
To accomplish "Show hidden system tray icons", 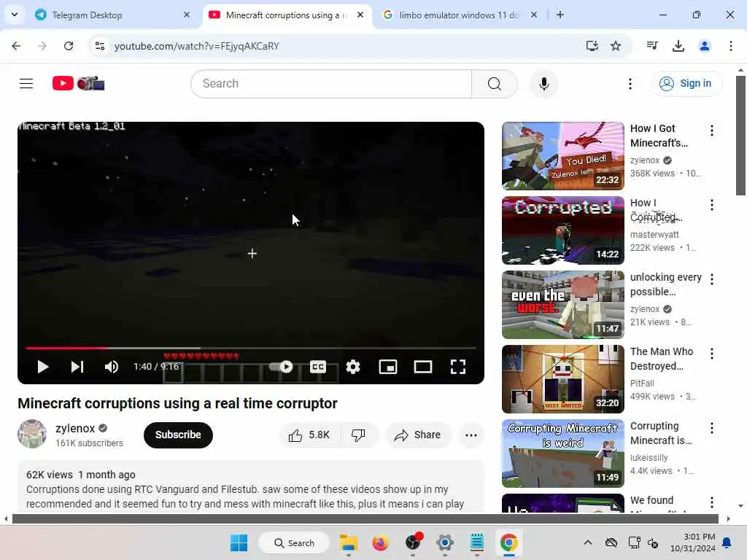I will [588, 542].
